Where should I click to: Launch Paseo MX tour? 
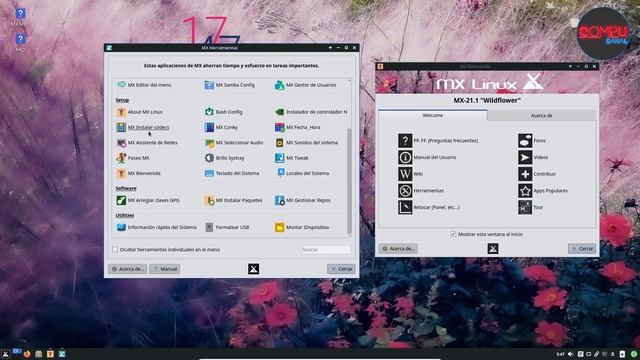point(133,158)
